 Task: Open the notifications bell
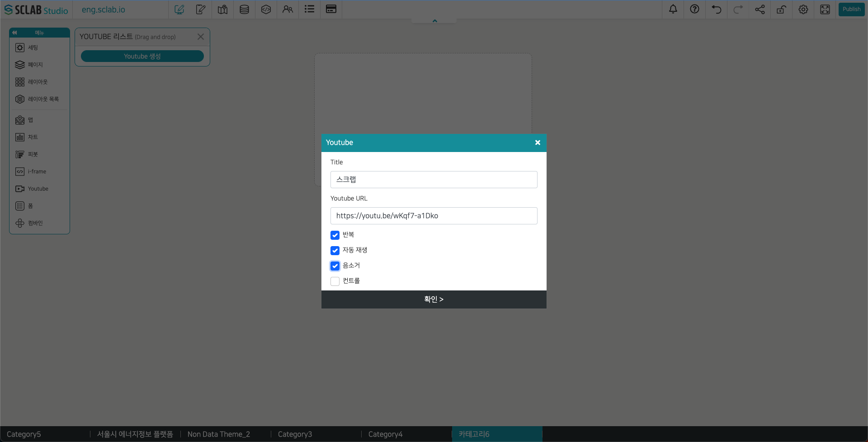[673, 10]
